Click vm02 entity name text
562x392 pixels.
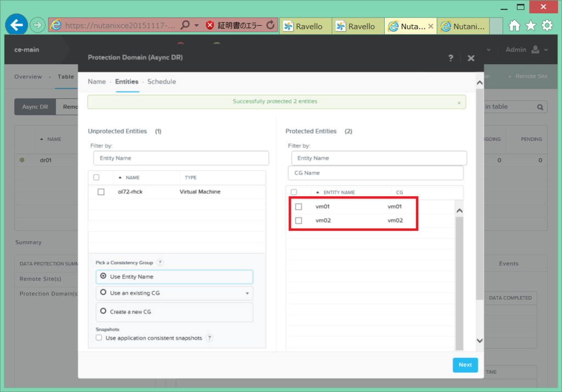[323, 220]
